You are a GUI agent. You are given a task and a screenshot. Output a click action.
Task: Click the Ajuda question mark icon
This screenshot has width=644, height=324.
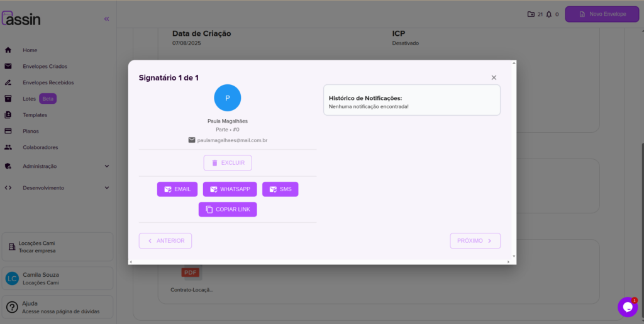[x=11, y=308]
